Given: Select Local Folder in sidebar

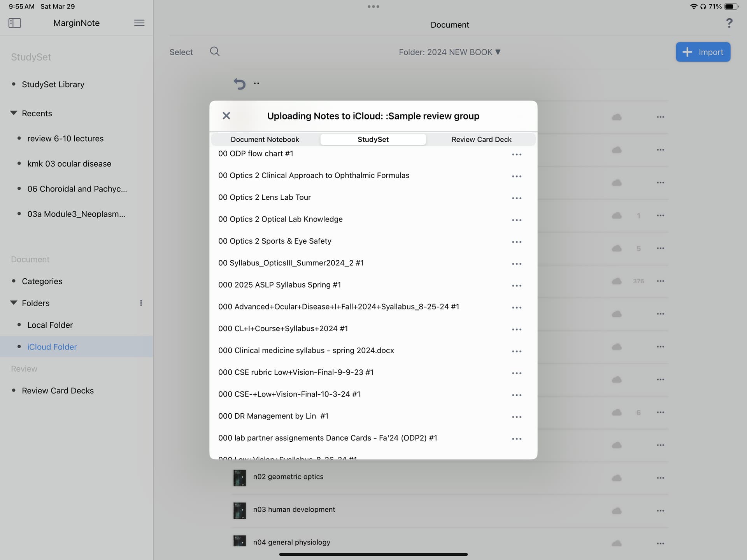Looking at the screenshot, I should point(50,325).
